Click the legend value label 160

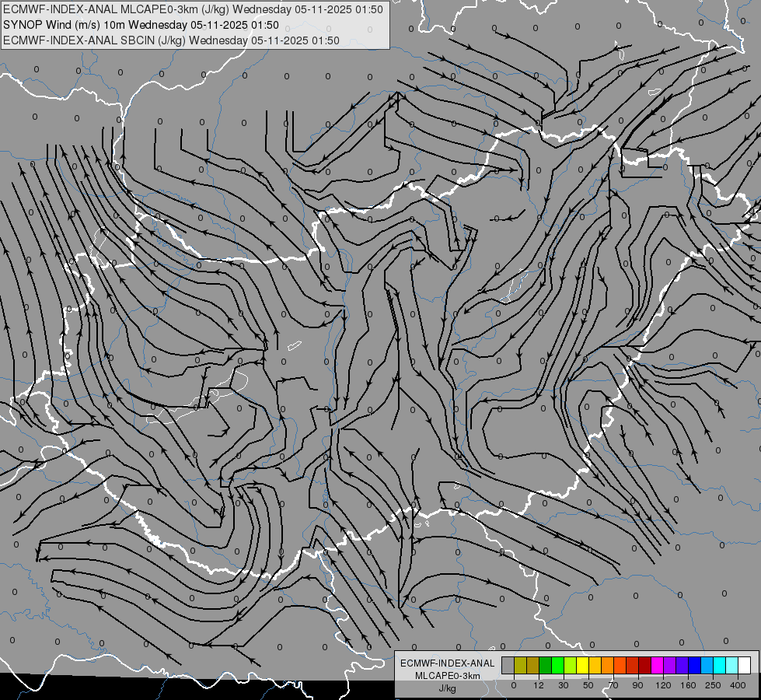click(x=688, y=685)
